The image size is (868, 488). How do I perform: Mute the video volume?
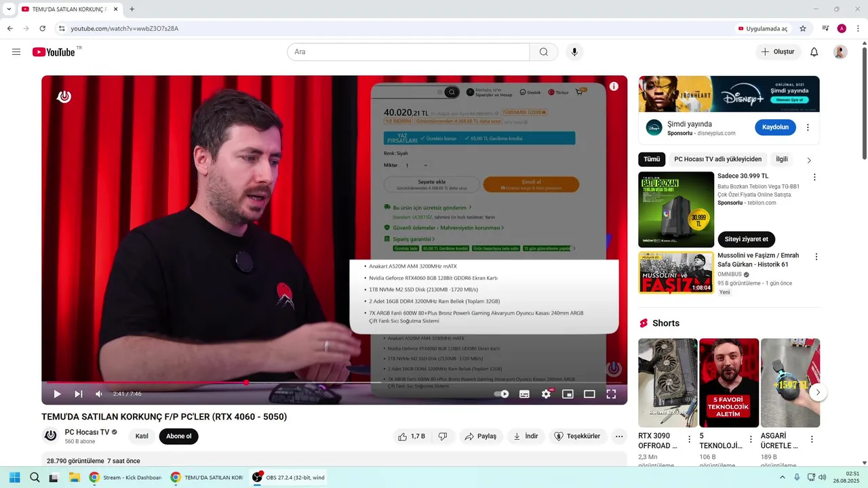point(99,394)
